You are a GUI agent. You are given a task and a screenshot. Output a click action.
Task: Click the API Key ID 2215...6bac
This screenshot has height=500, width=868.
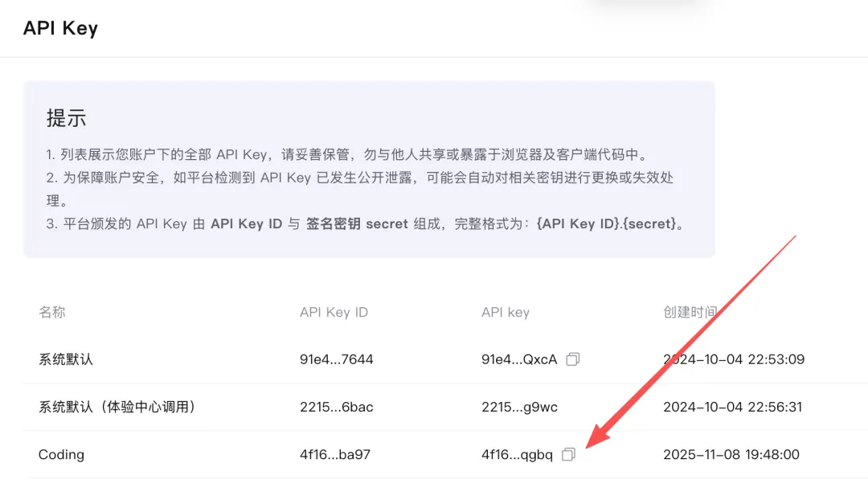click(336, 407)
